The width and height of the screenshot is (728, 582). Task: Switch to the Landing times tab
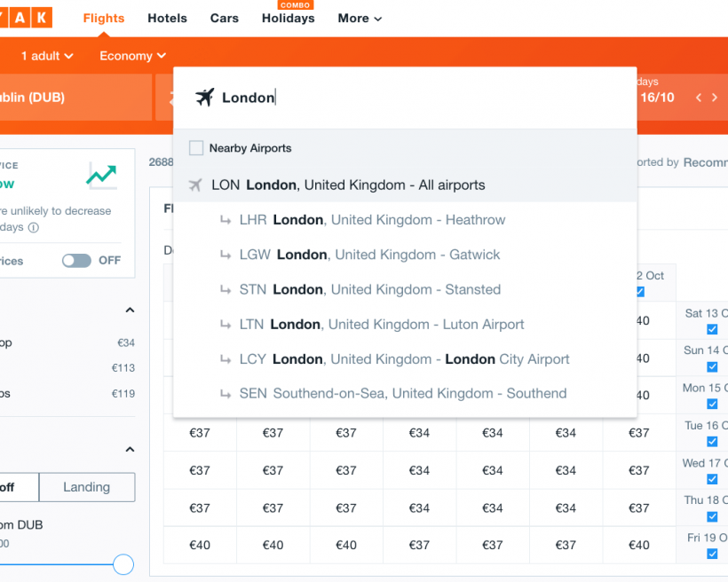click(86, 487)
